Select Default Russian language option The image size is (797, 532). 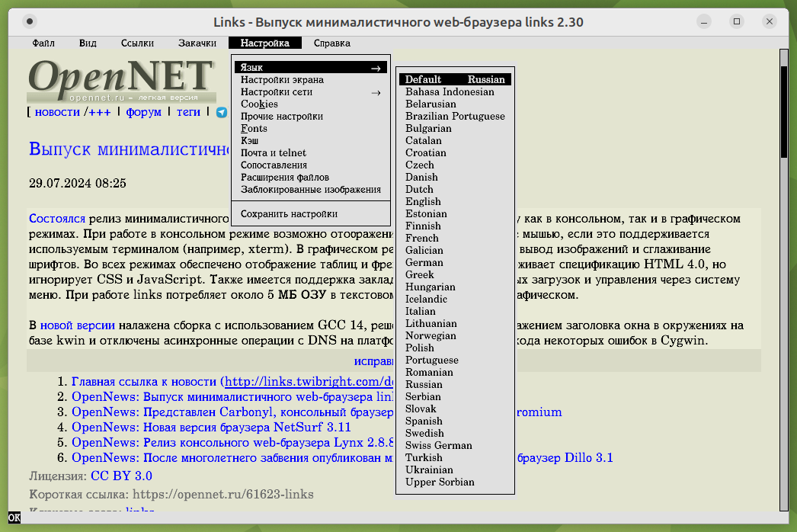pos(455,79)
